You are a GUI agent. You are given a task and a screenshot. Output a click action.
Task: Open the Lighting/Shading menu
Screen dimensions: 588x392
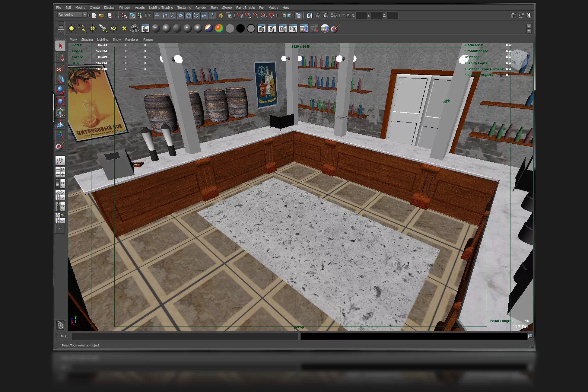click(161, 8)
